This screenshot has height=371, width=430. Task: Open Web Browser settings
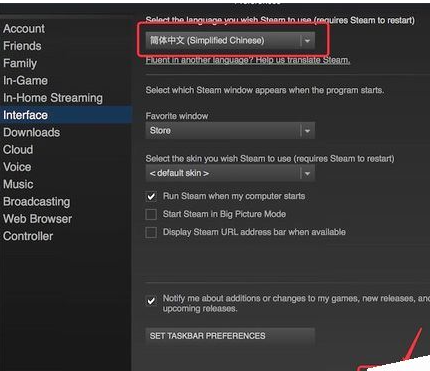(x=37, y=219)
